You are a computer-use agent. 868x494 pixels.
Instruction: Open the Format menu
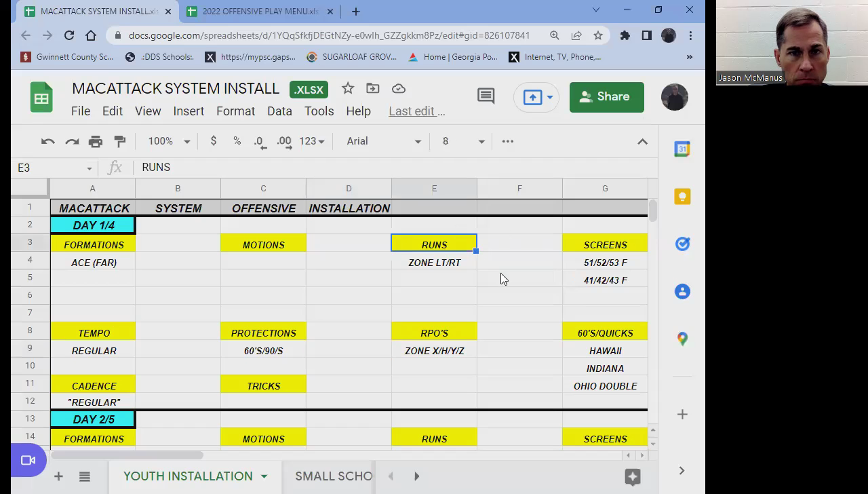235,111
